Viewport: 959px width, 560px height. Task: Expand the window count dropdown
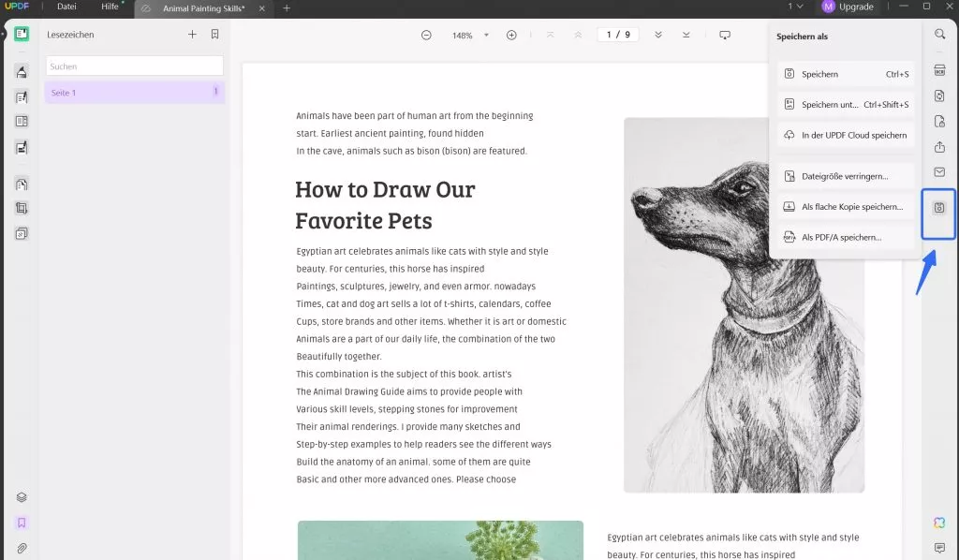pos(796,7)
